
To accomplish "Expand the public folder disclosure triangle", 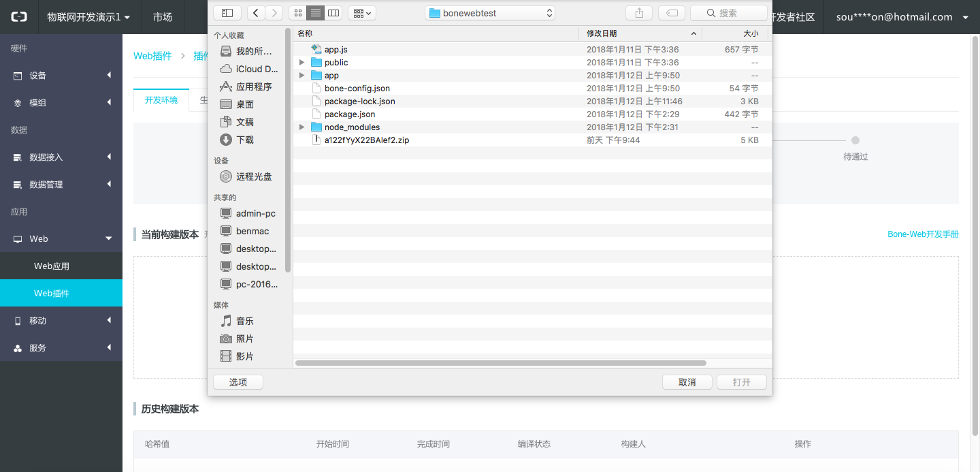I will (302, 63).
